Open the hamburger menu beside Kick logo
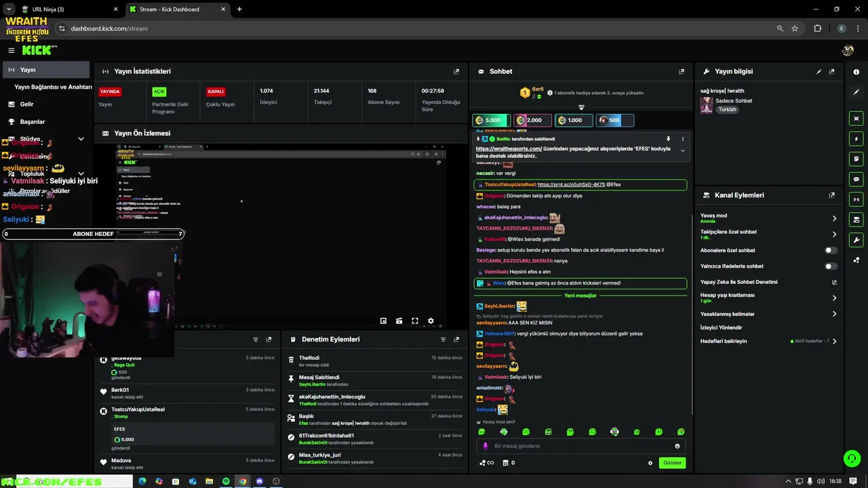This screenshot has width=868, height=488. click(12, 50)
